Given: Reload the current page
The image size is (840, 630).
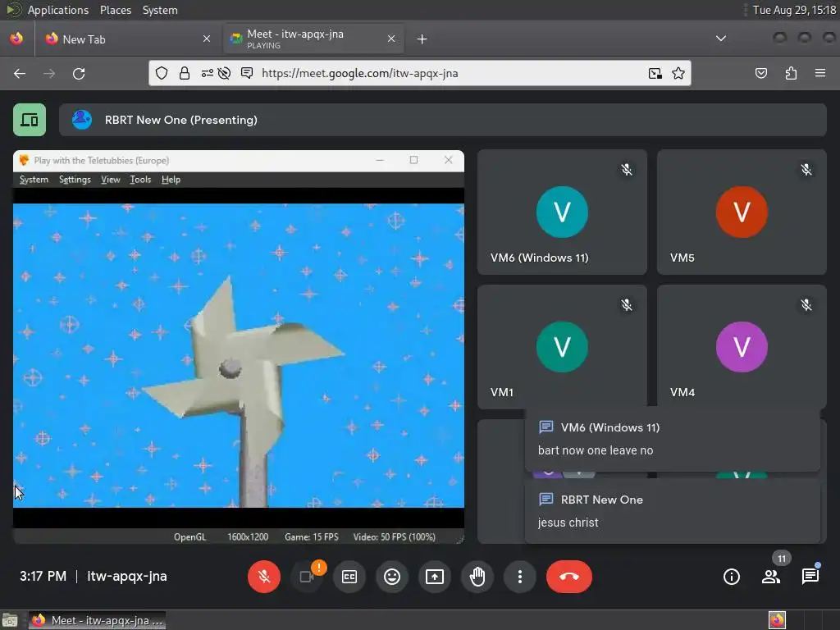Looking at the screenshot, I should coord(79,73).
